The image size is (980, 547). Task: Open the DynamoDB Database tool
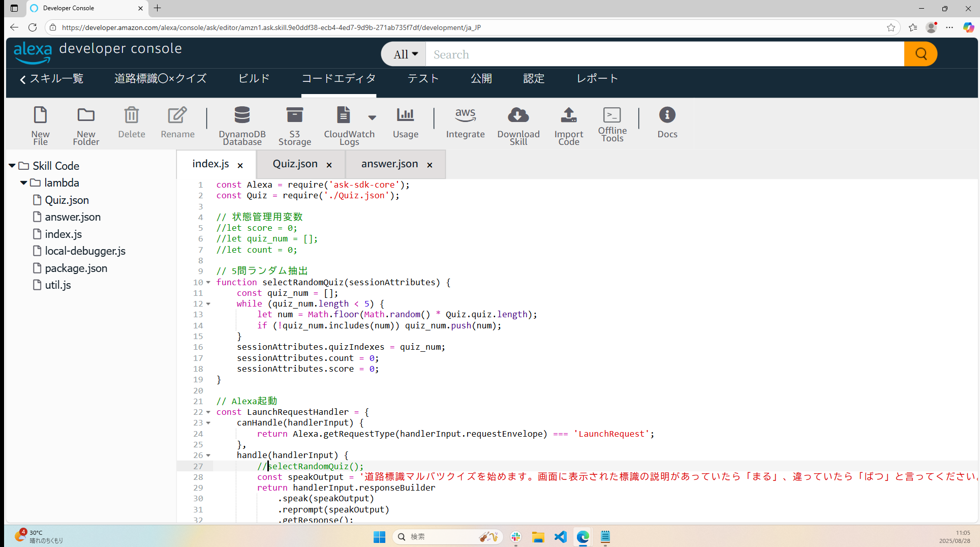click(242, 116)
